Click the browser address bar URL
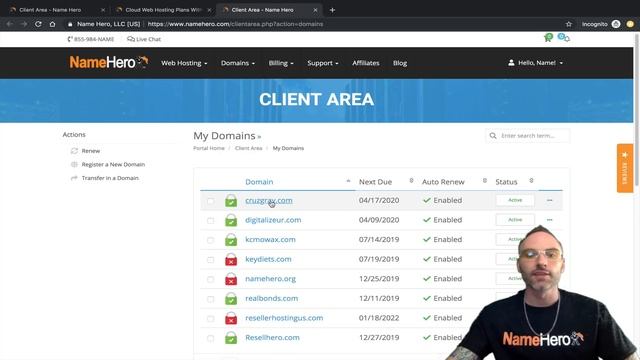Screen dimensions: 640x360 (x=235, y=24)
